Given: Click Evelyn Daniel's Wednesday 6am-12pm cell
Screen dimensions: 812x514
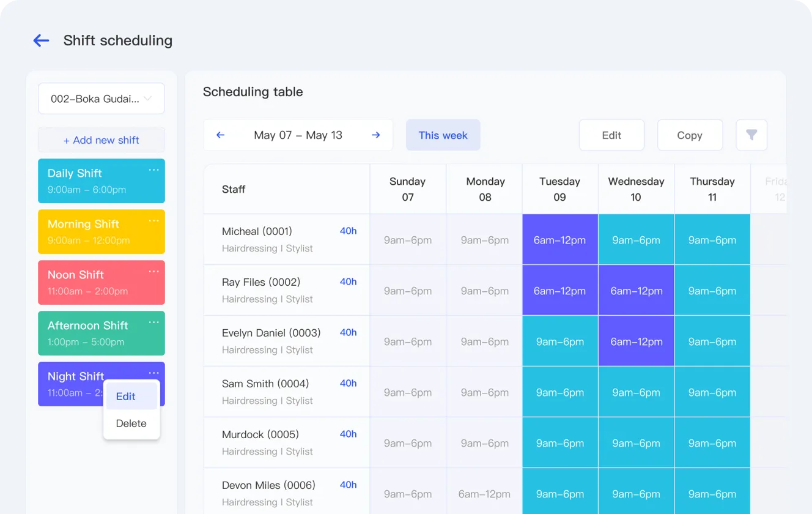Looking at the screenshot, I should pyautogui.click(x=636, y=341).
